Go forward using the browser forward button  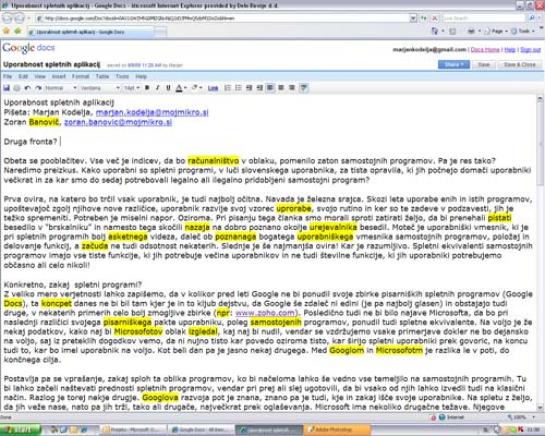(x=19, y=18)
